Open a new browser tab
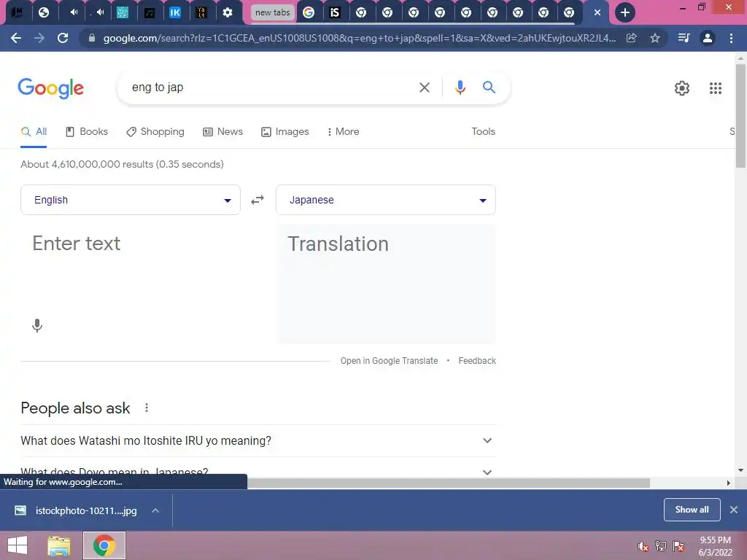The height and width of the screenshot is (560, 747). click(625, 12)
